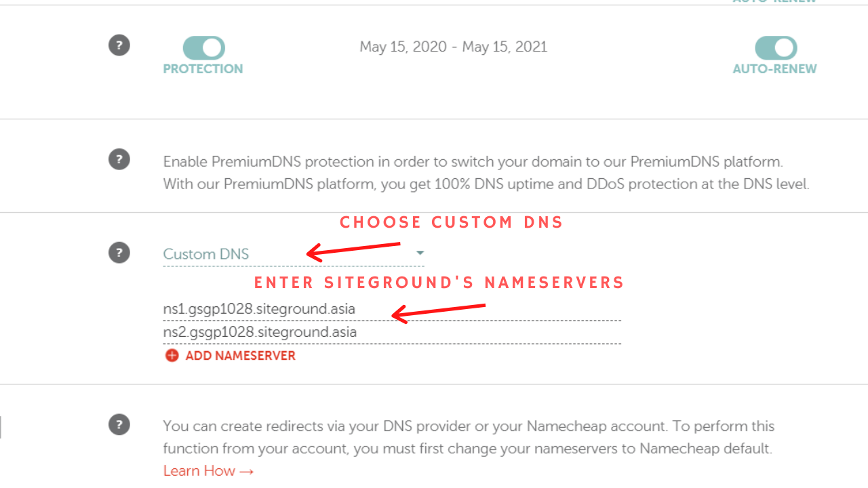Open help icon beside redirects description

119,424
